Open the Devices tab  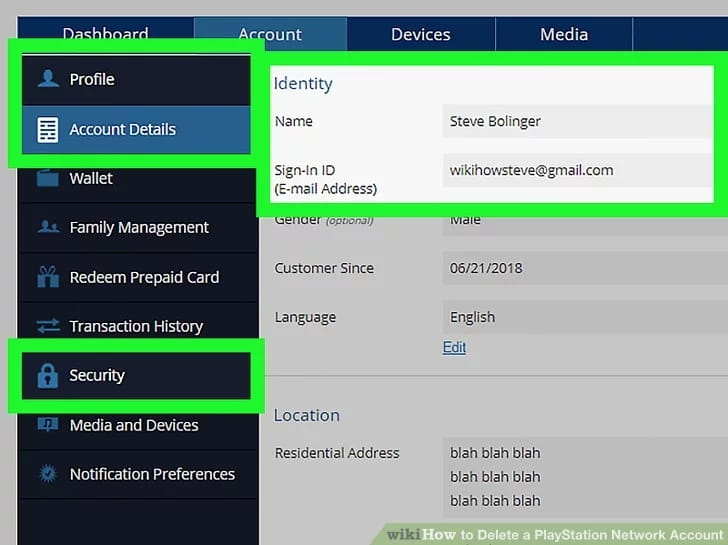(x=420, y=34)
